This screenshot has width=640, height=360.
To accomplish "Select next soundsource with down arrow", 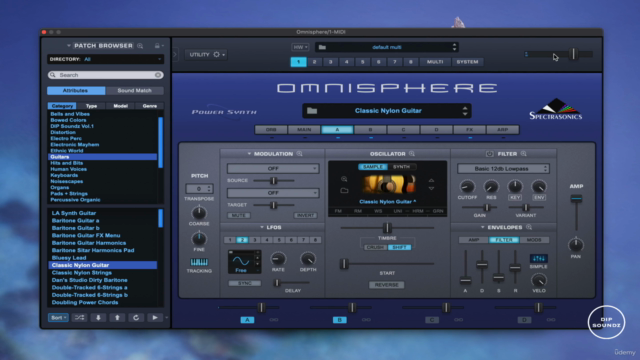I will pyautogui.click(x=431, y=189).
